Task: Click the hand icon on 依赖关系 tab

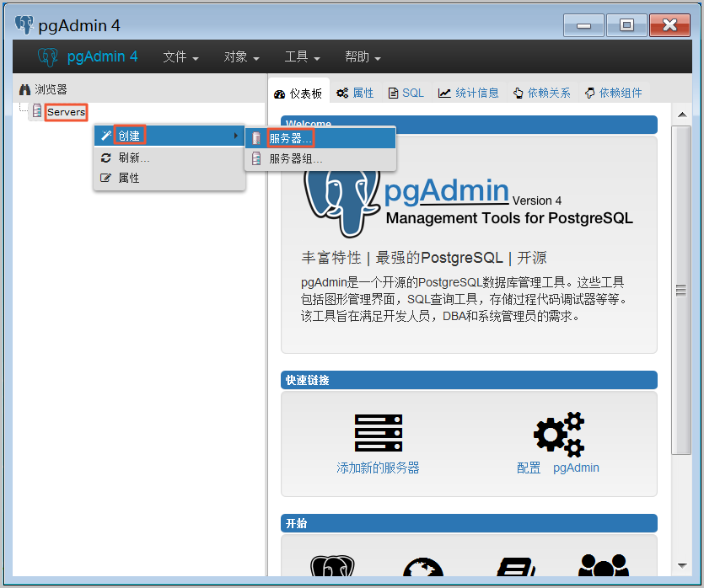Action: [x=519, y=94]
